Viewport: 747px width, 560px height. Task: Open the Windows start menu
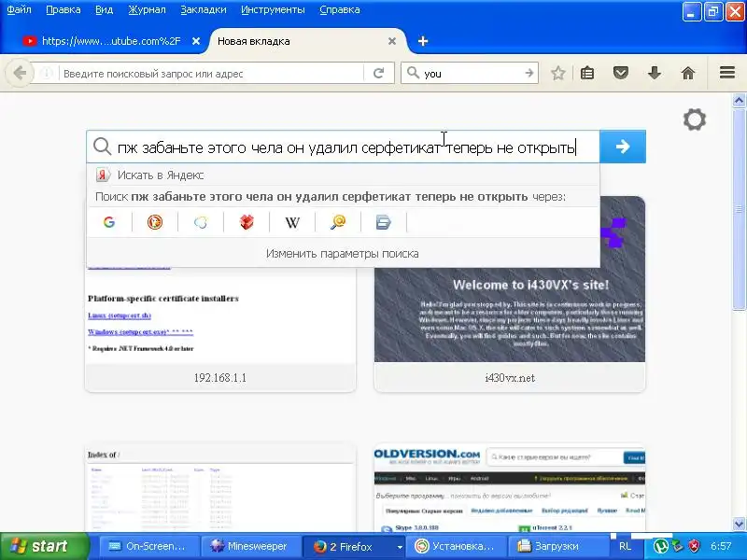coord(44,546)
